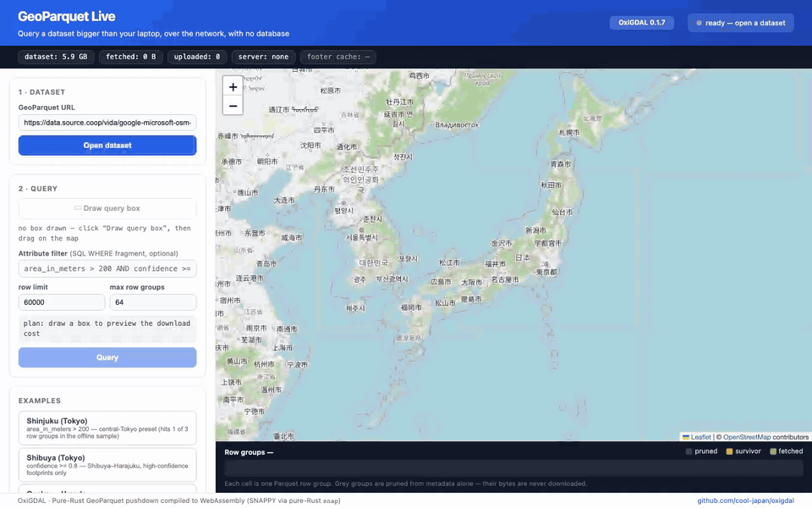812x508 pixels.
Task: Click the 1 · DATASET heading
Action: [41, 91]
